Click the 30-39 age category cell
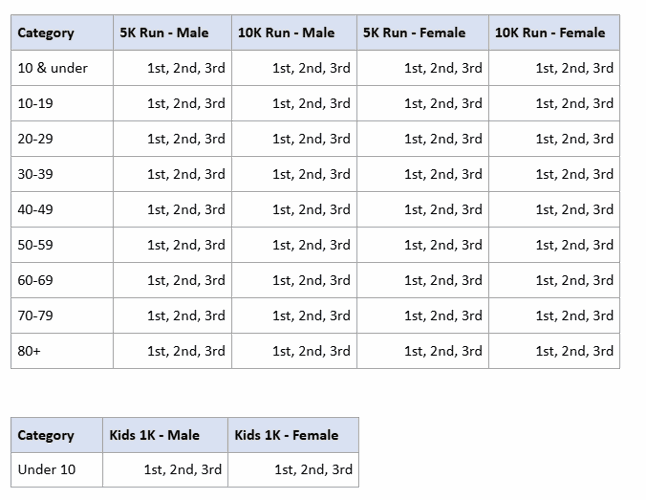646x500 pixels. point(40,174)
